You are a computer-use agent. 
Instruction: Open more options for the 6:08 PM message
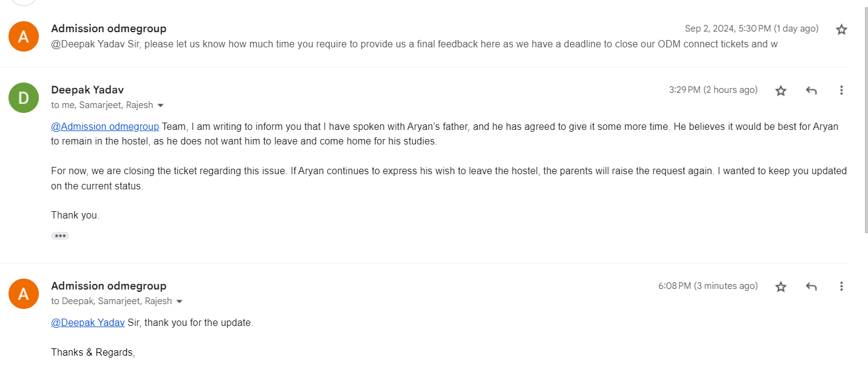841,286
